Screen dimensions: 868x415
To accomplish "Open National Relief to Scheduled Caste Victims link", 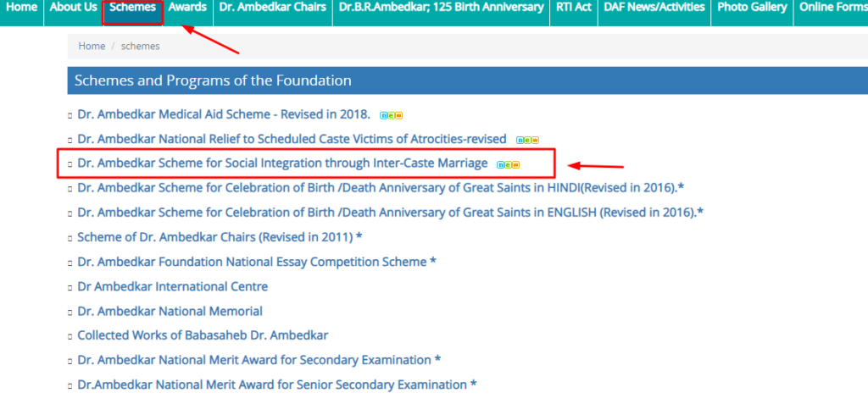I will (x=292, y=139).
